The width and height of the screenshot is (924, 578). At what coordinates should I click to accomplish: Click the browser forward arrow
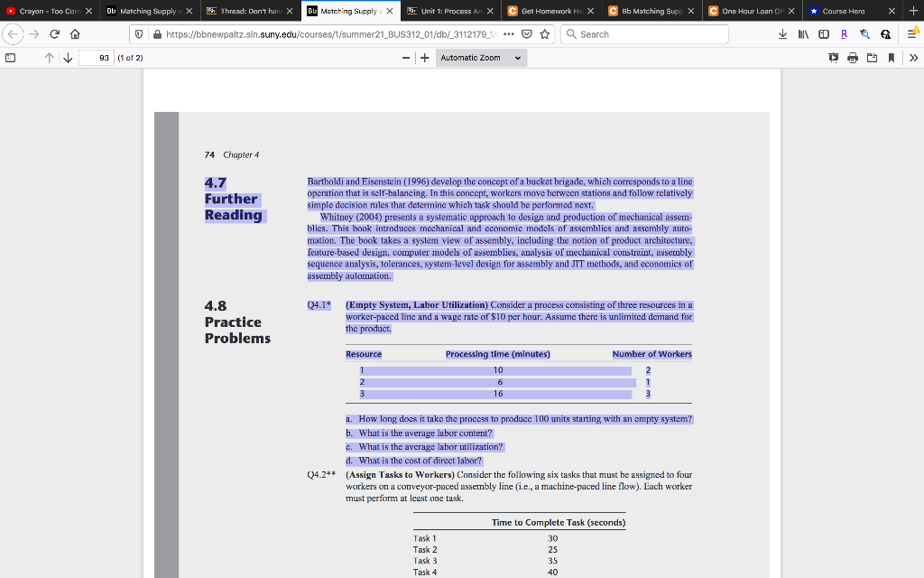34,34
